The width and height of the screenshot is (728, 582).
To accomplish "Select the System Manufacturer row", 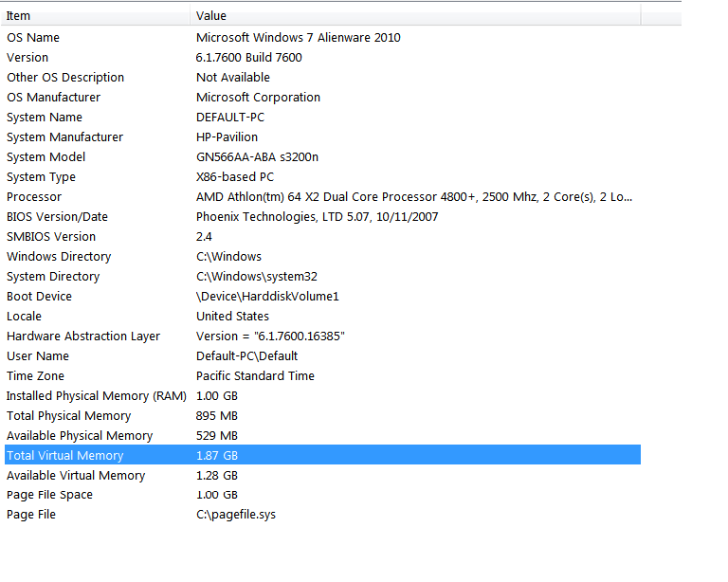I will click(64, 137).
